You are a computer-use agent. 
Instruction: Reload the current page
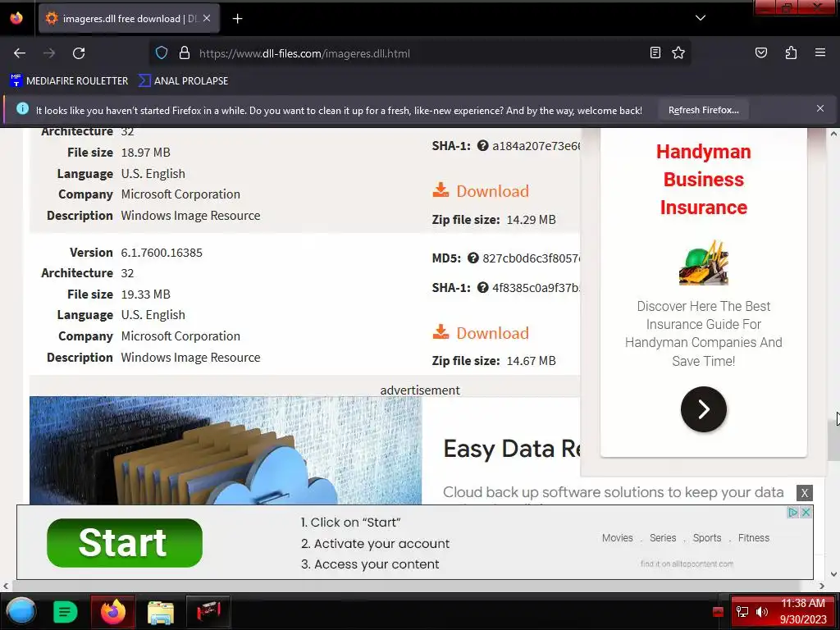coord(79,53)
